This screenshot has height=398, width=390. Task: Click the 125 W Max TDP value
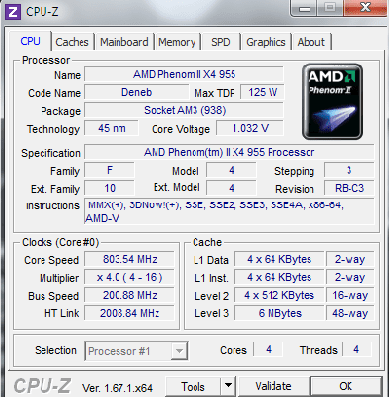click(x=262, y=92)
